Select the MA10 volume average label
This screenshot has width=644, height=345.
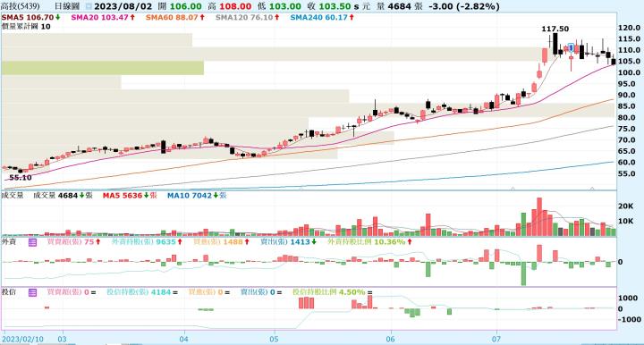[197, 196]
